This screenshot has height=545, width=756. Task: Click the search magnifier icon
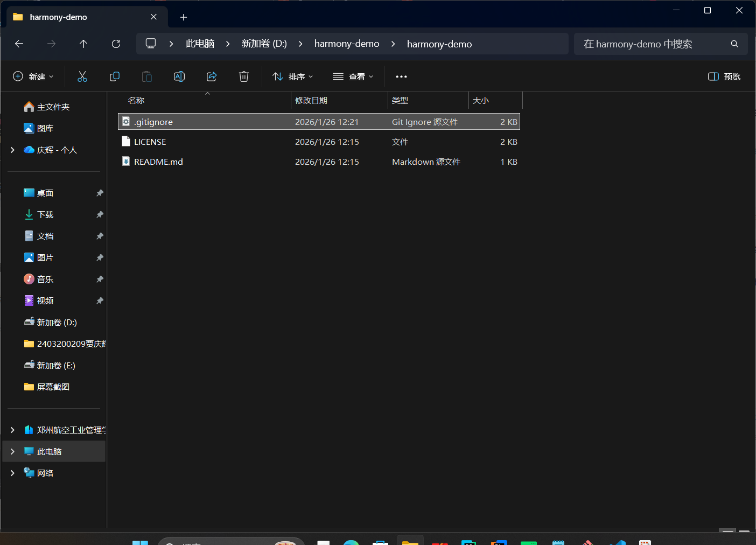pos(734,44)
